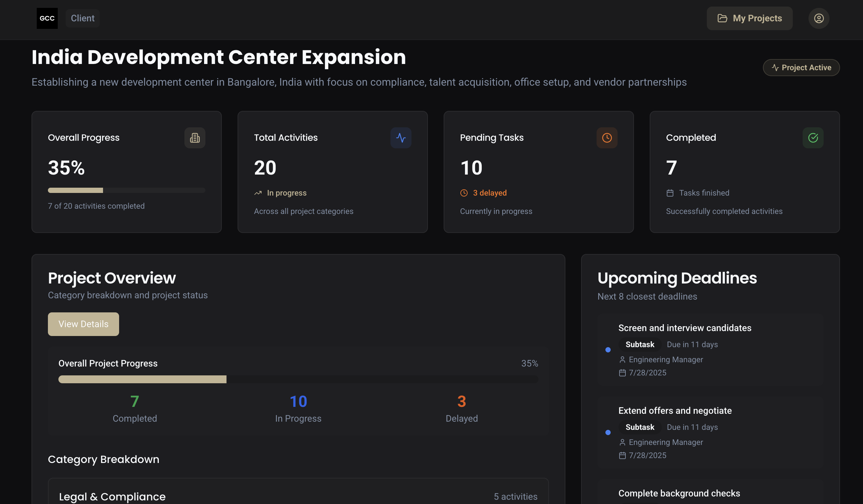Click the View Details button

pos(83,324)
